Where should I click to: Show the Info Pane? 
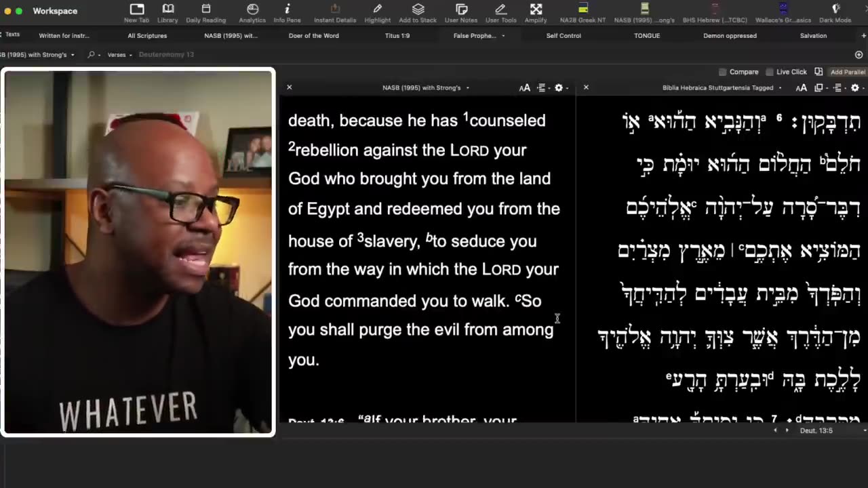point(288,12)
